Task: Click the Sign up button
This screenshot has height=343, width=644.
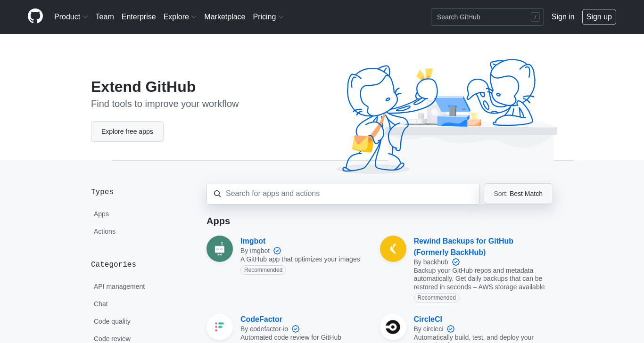Action: [599, 17]
